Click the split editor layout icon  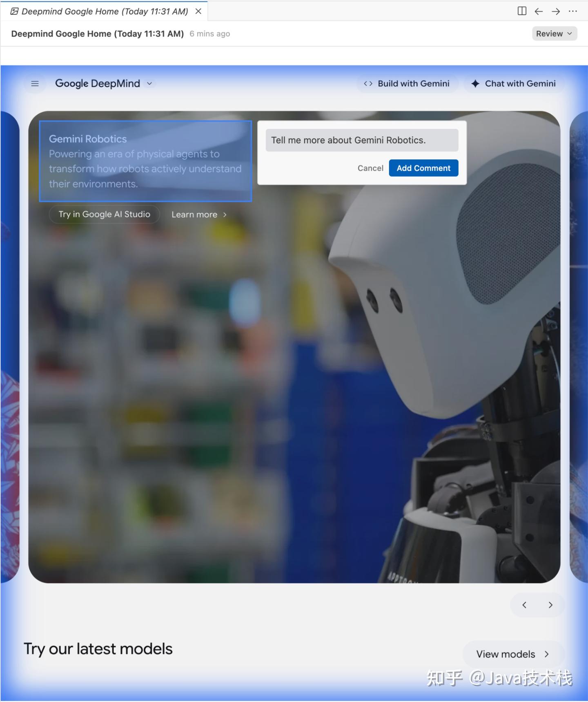click(x=521, y=11)
